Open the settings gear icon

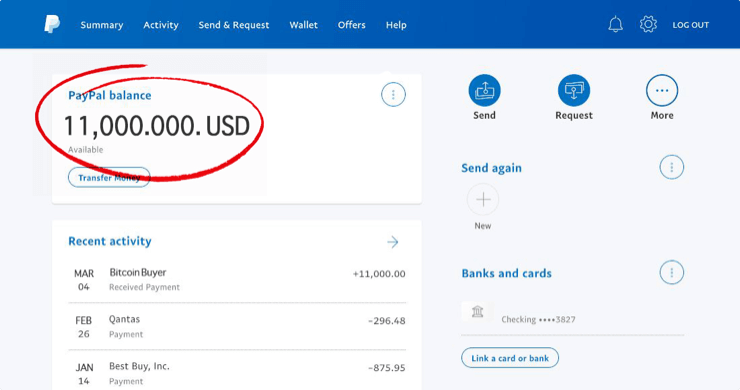click(x=648, y=24)
